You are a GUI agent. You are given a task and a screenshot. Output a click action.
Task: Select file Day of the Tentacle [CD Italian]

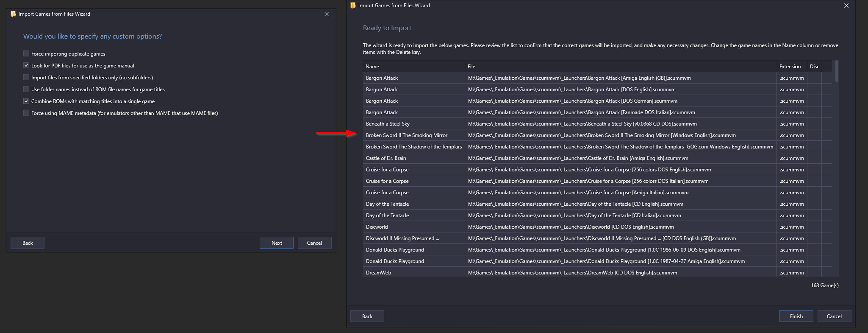click(621, 215)
